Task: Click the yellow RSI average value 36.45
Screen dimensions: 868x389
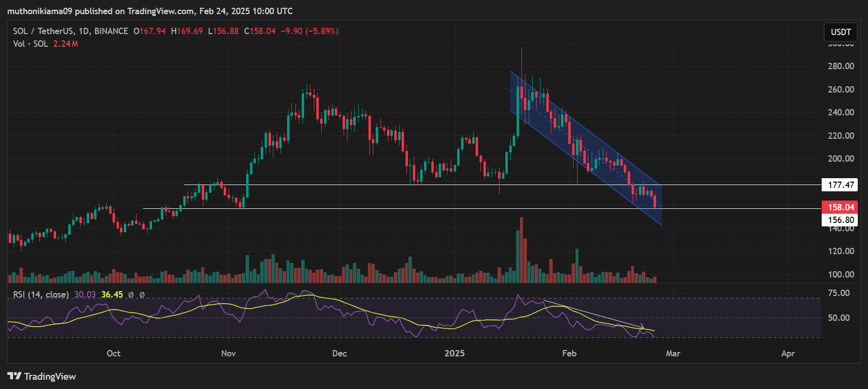Action: click(x=112, y=295)
